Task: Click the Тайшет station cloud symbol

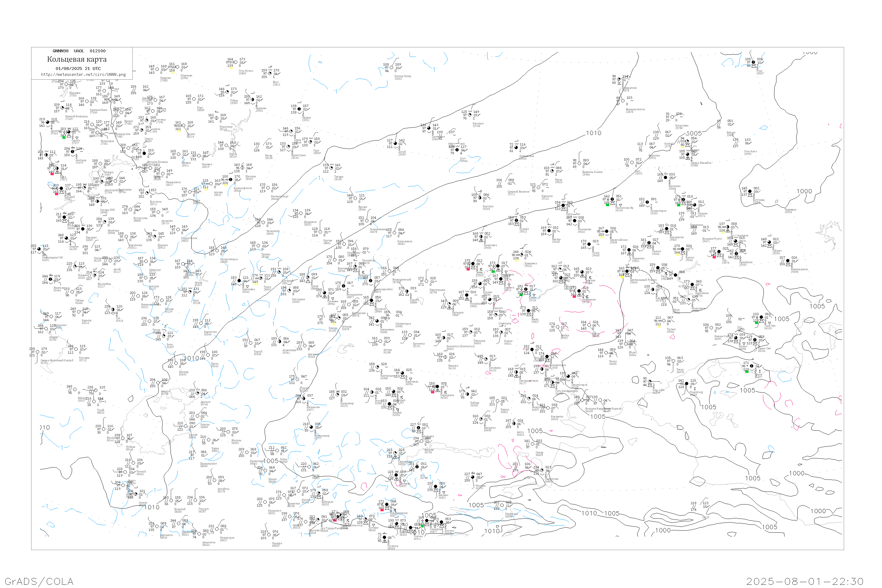Action: [x=769, y=242]
